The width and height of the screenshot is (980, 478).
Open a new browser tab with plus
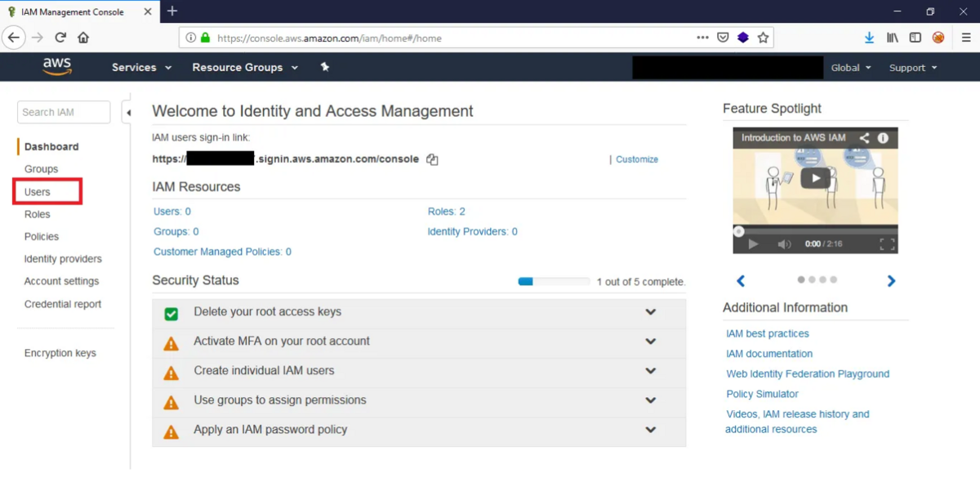(172, 11)
